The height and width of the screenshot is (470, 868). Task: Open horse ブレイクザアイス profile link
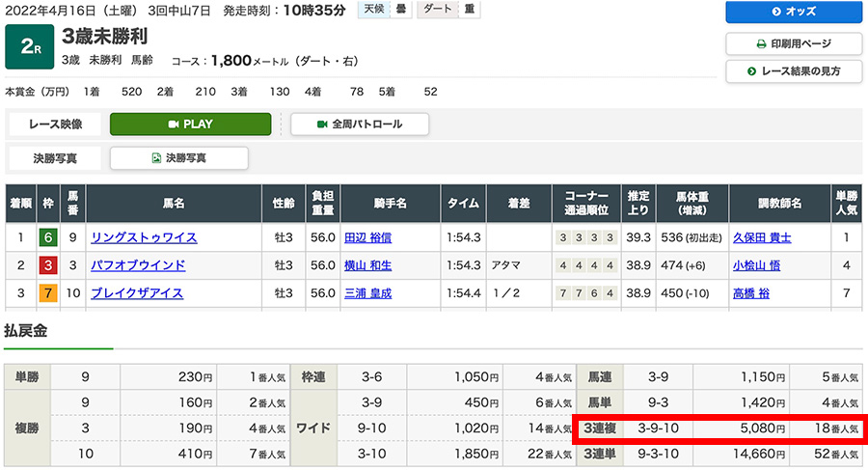click(x=137, y=293)
